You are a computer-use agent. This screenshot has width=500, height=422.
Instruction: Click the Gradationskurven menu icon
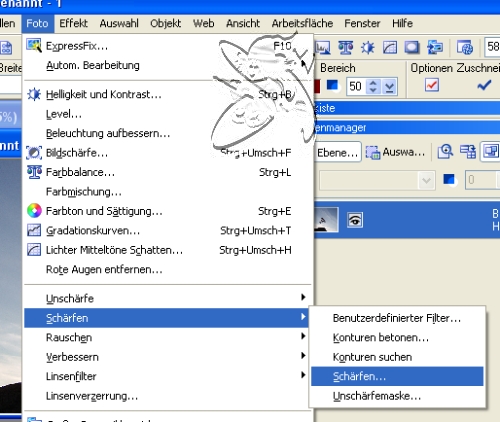pyautogui.click(x=34, y=230)
